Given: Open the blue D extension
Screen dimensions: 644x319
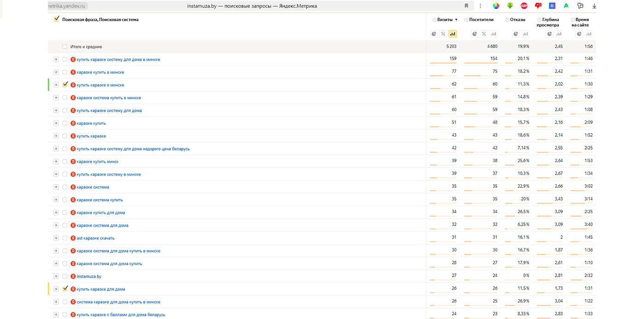Looking at the screenshot, I should pyautogui.click(x=552, y=6).
